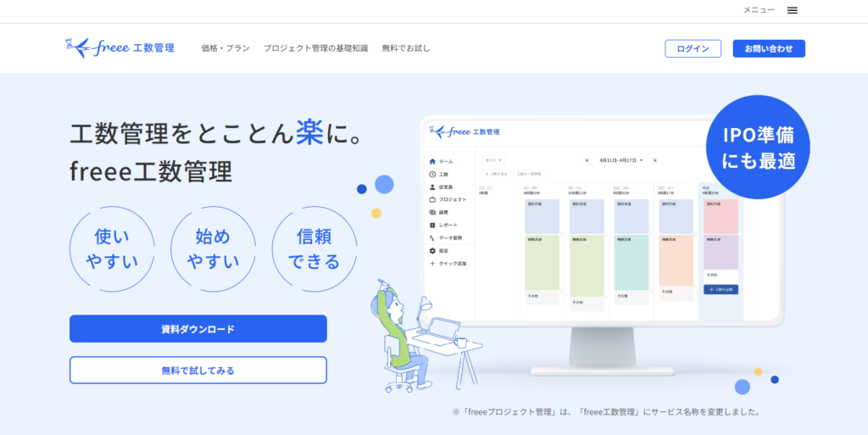This screenshot has width=868, height=435.
Task: Click the 工数 clock icon in sidebar
Action: pos(432,174)
